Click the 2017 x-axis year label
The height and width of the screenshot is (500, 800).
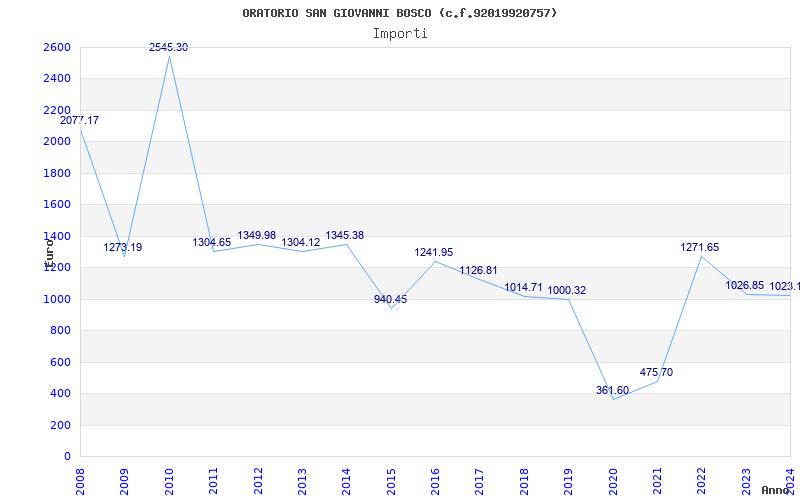click(480, 481)
